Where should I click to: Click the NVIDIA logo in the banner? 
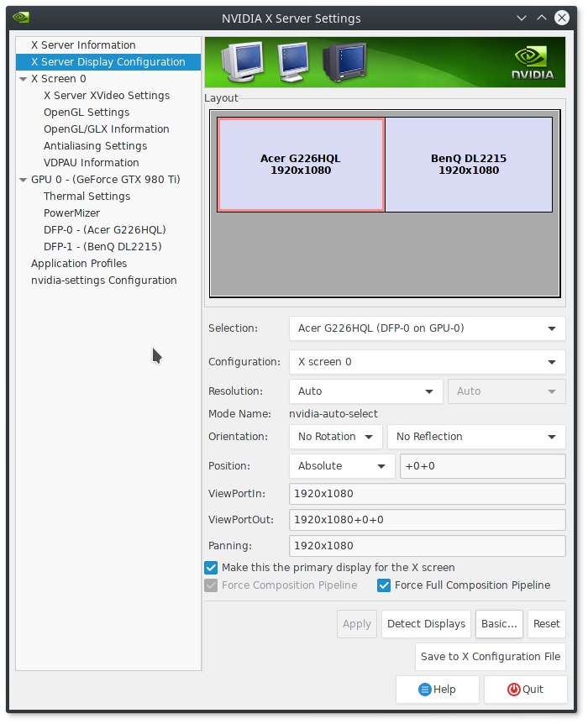coord(533,63)
